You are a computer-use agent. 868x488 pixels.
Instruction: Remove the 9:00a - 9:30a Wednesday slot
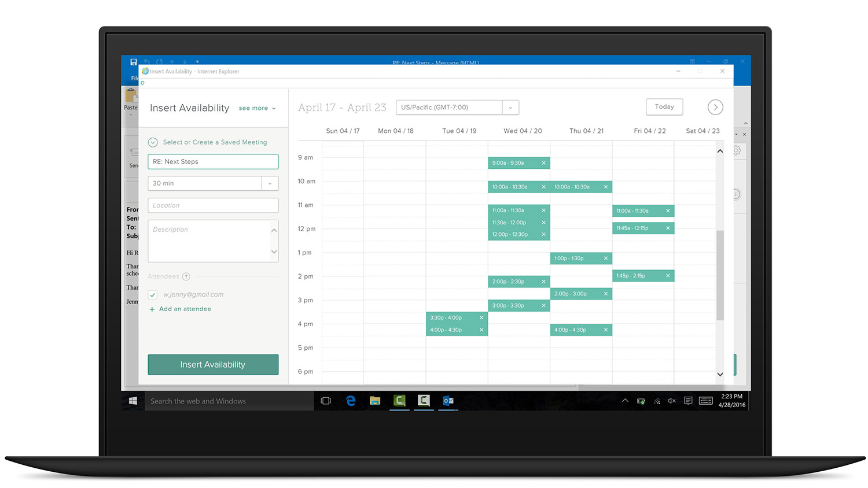[x=543, y=163]
